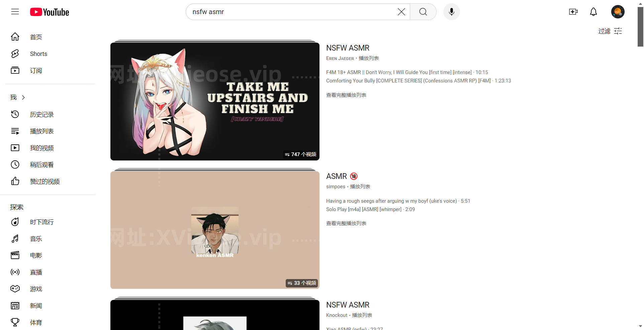Viewport: 644px width, 330px height.
Task: Click the page vertical scrollbar
Action: [x=640, y=27]
